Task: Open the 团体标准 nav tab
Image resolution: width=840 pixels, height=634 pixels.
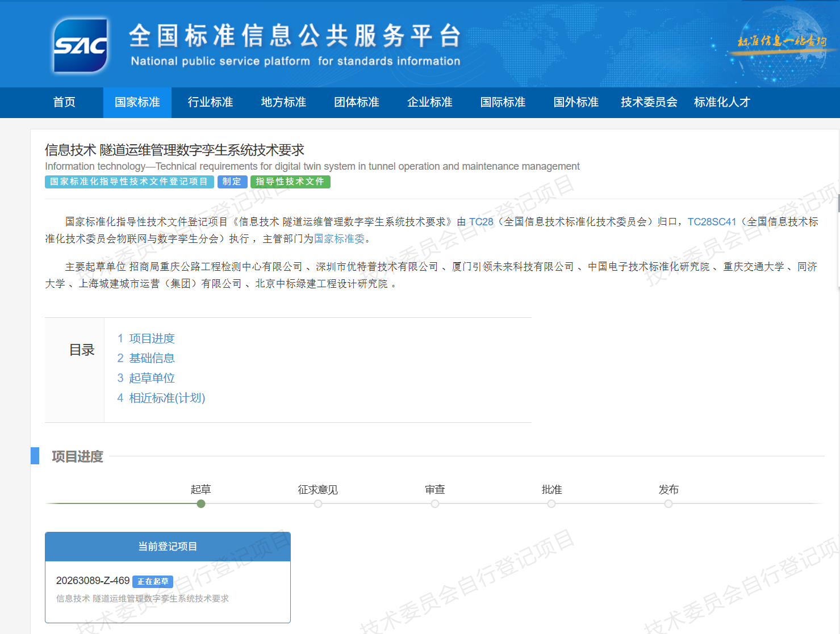Action: point(357,102)
